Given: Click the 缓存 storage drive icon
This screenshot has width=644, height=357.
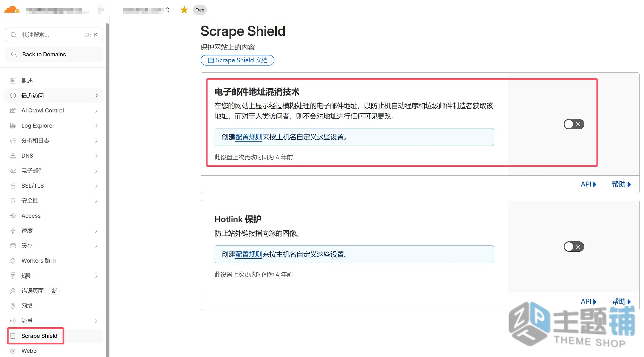Looking at the screenshot, I should click(x=13, y=246).
